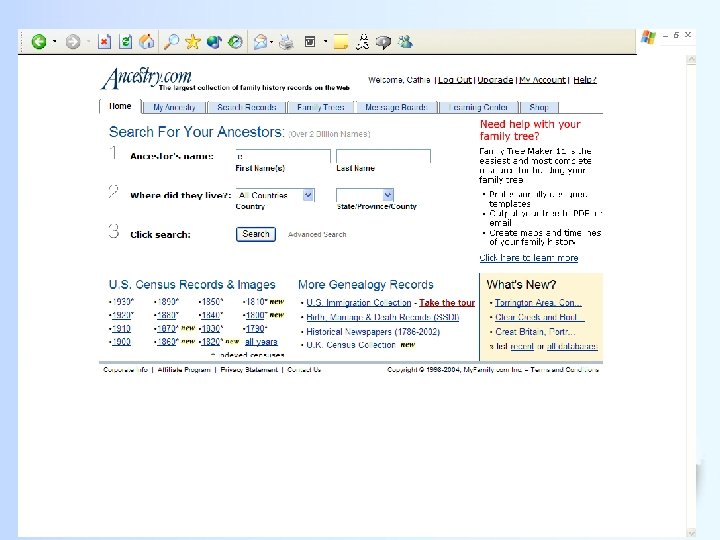Open Birth, Marriage & Death Records (SSDI) link
This screenshot has height=540, width=720.
382,317
